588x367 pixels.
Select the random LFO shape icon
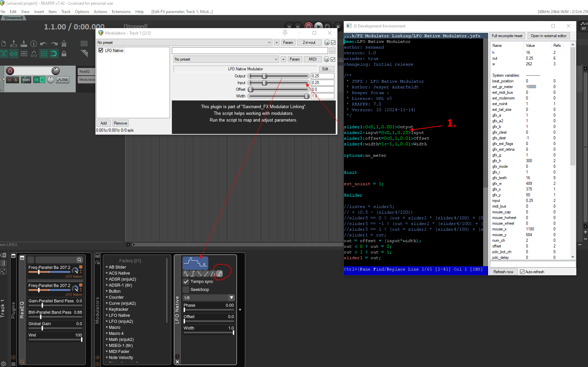click(x=219, y=274)
